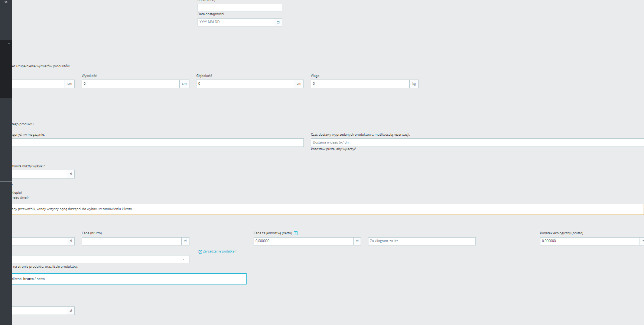Screen dimensions: 644x325
Task: Click into the Wysokość input
Action: click(130, 84)
